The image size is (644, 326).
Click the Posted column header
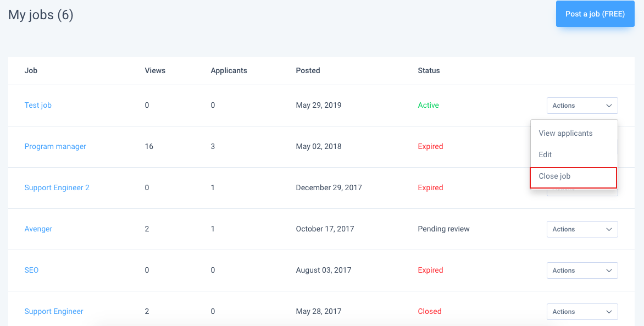pos(308,70)
